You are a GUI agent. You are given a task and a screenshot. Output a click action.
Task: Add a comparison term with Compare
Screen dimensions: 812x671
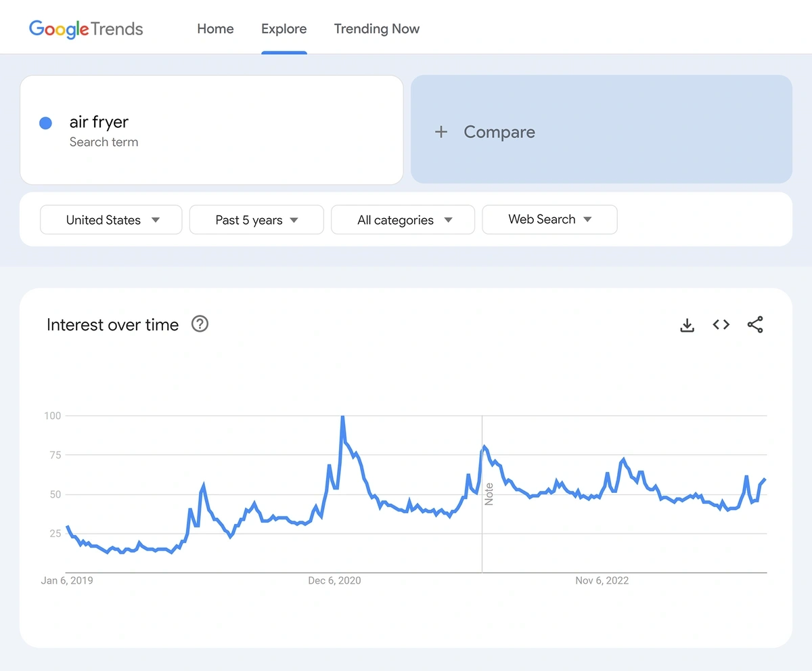(602, 129)
